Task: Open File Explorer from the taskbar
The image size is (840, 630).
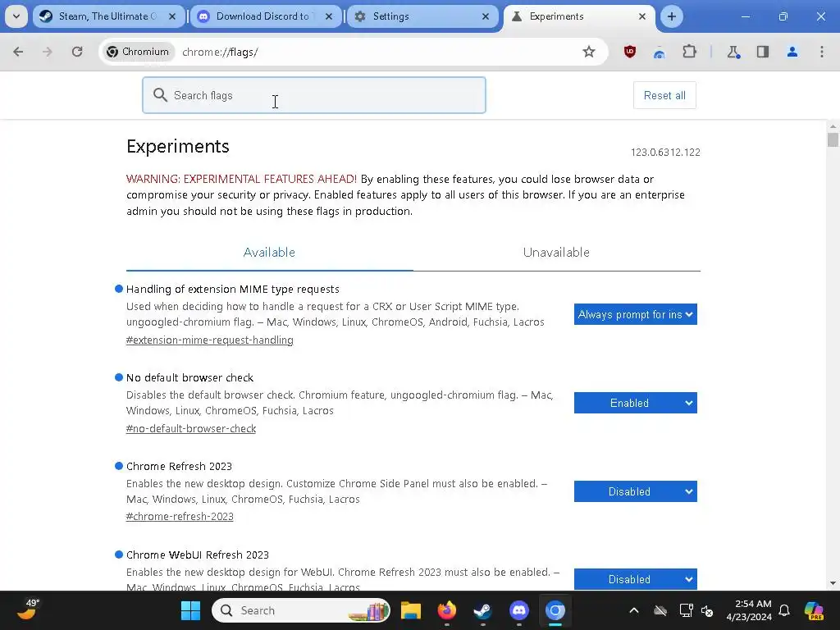Action: pyautogui.click(x=411, y=610)
